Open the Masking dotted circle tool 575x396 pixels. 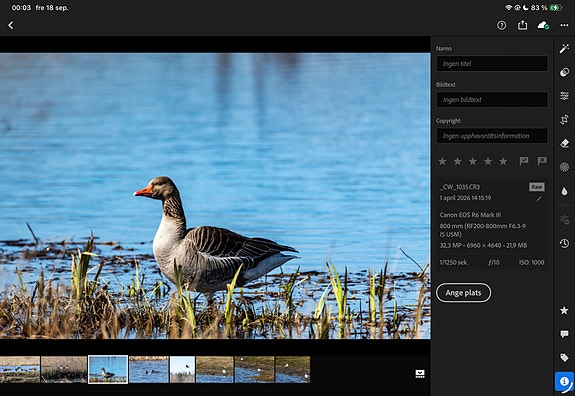point(564,167)
